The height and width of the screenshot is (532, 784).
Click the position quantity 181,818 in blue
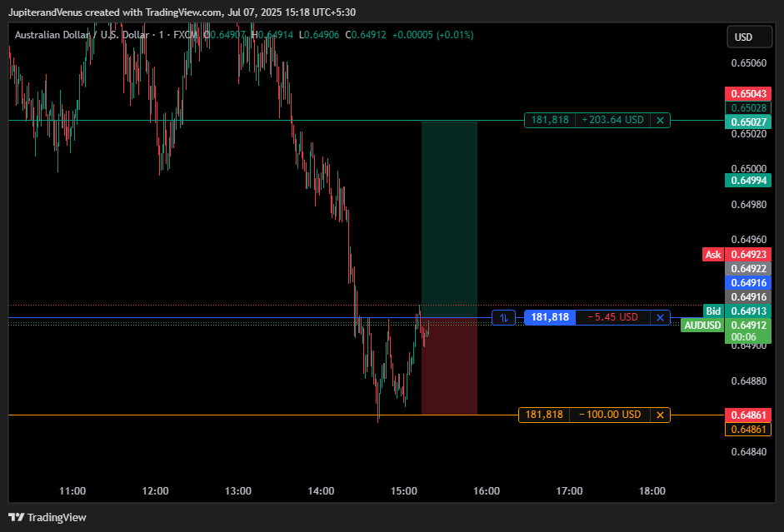pos(550,317)
